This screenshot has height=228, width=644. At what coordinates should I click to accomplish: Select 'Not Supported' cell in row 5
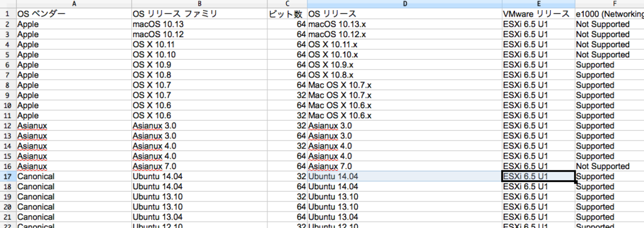coord(609,55)
